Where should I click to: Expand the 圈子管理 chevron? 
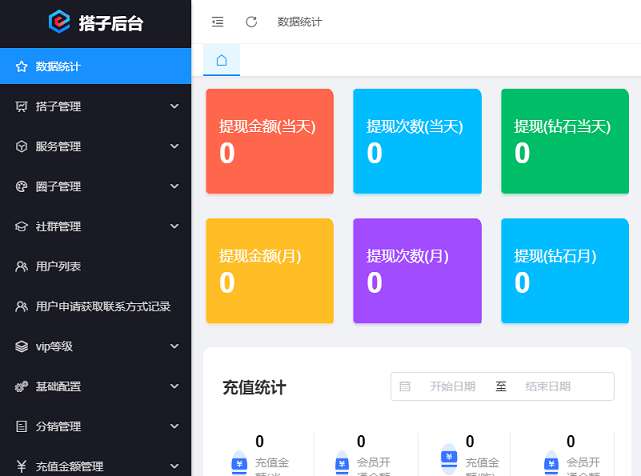[175, 186]
